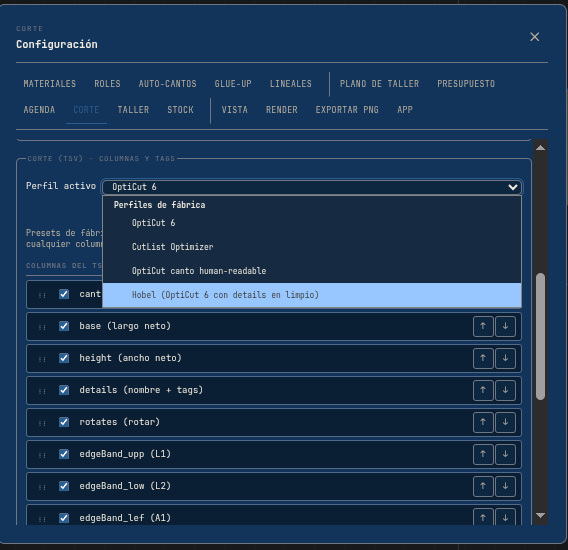The image size is (568, 550).
Task: Pick OptiCut canto human-readable profile
Action: point(312,271)
